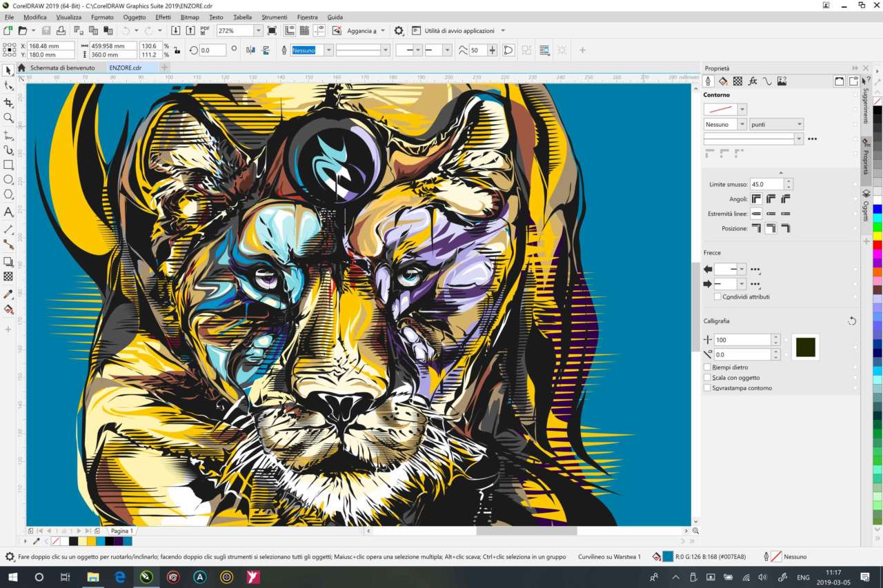The image size is (883, 588).
Task: Choose the Eyedropper tool
Action: (8, 294)
